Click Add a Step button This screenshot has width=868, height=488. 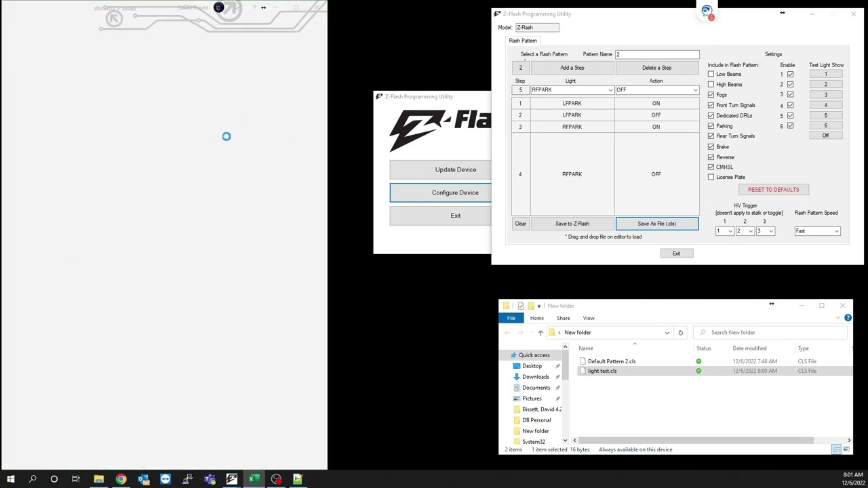(572, 68)
